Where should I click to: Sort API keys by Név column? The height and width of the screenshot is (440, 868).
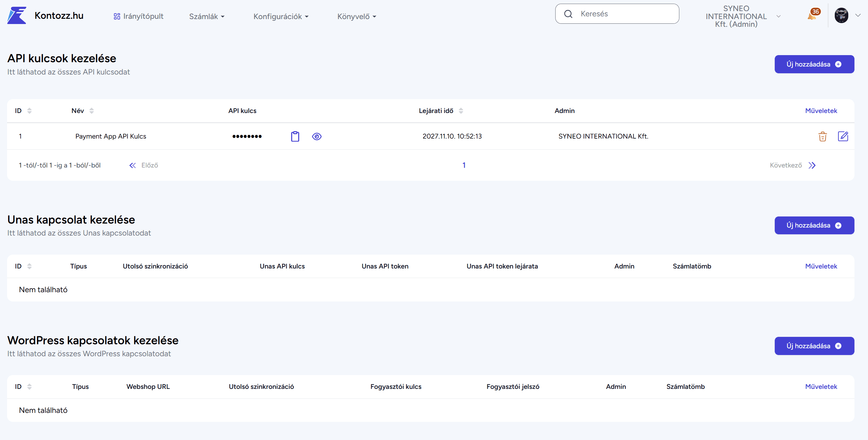[x=92, y=111]
